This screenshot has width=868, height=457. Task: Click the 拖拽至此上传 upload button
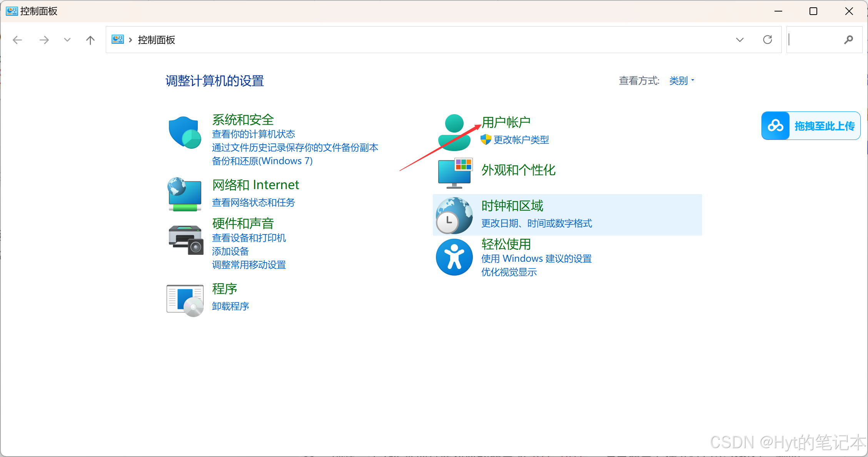click(811, 126)
